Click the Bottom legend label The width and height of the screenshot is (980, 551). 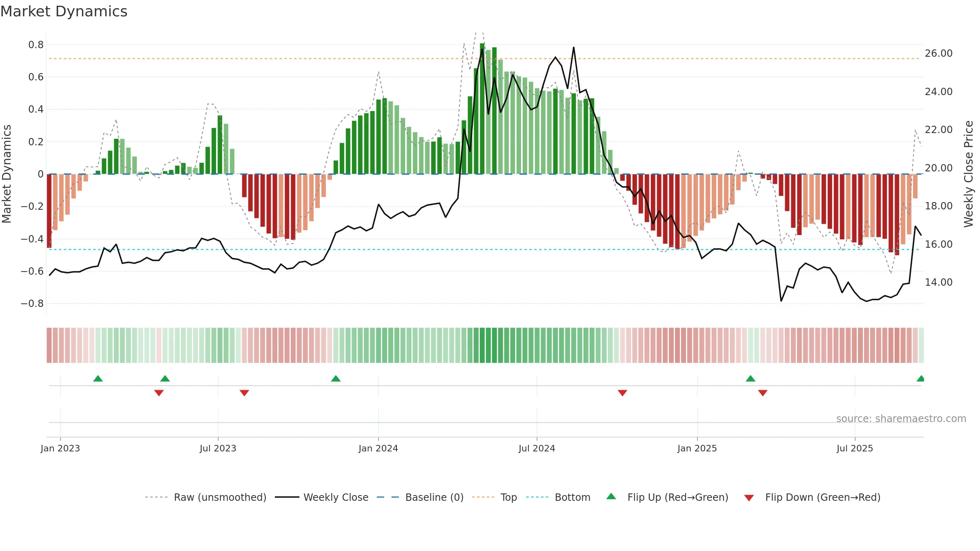572,497
